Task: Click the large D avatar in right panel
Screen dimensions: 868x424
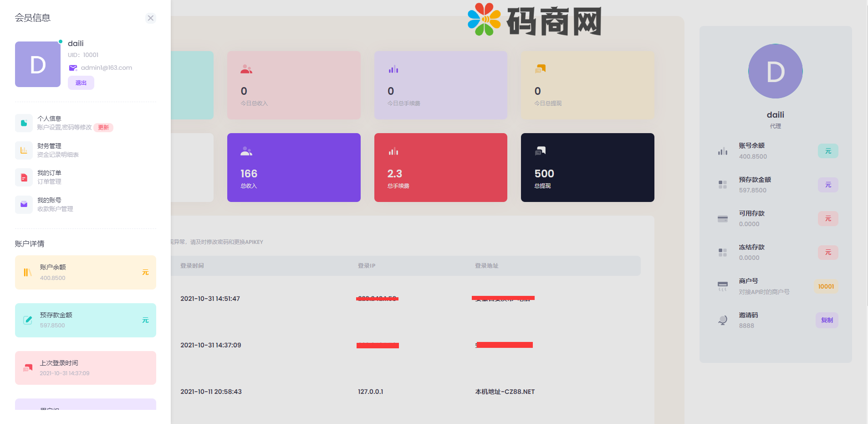Action: pyautogui.click(x=775, y=72)
